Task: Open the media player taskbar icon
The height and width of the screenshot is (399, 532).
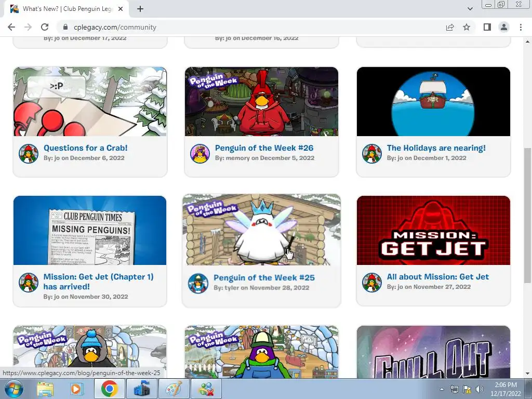Action: tap(77, 389)
